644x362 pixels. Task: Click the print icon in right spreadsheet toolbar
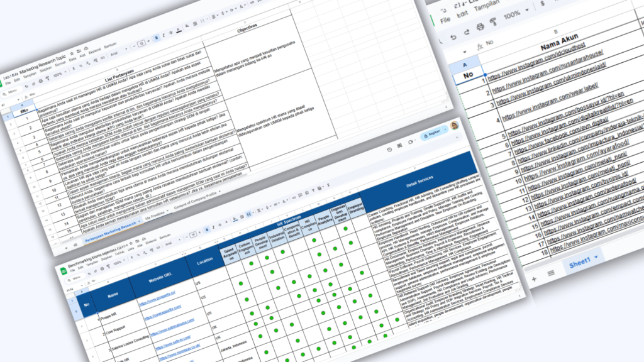[x=479, y=26]
